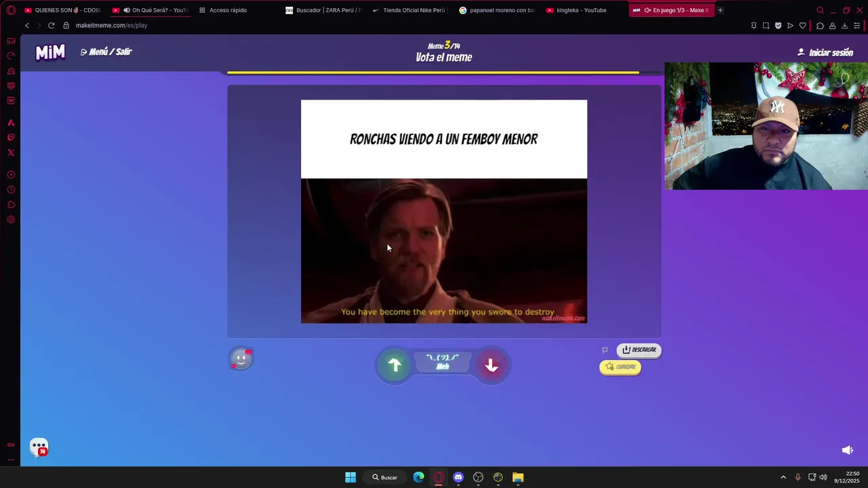868x488 pixels.
Task: Open GX Cleaner sidebar icon
Action: pyautogui.click(x=11, y=71)
